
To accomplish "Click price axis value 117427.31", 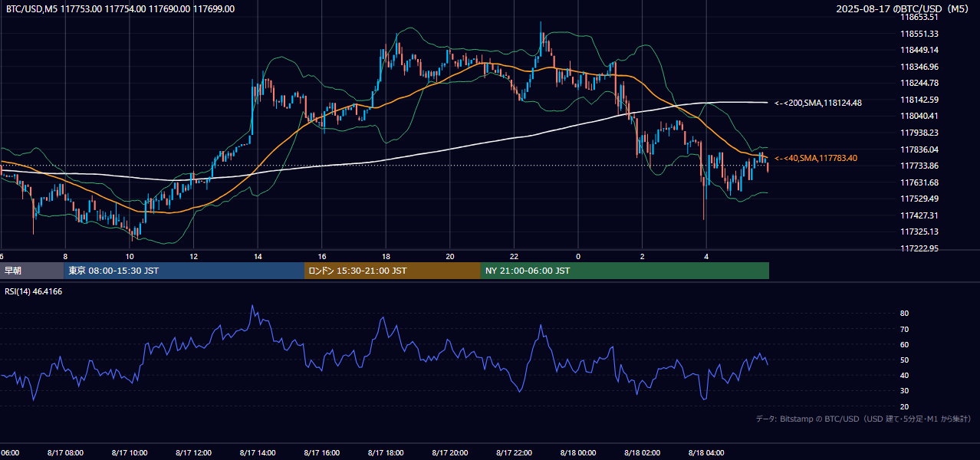I will pyautogui.click(x=919, y=215).
